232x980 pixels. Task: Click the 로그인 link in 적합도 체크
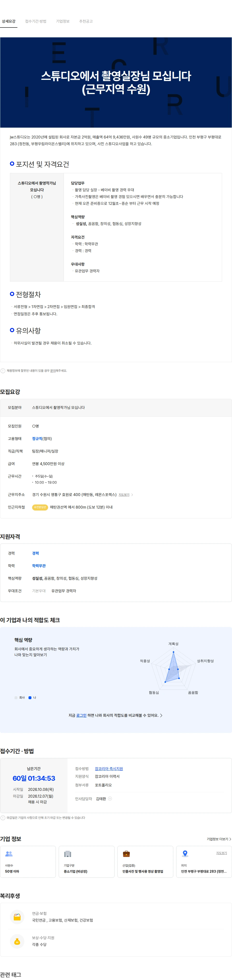tap(81, 715)
